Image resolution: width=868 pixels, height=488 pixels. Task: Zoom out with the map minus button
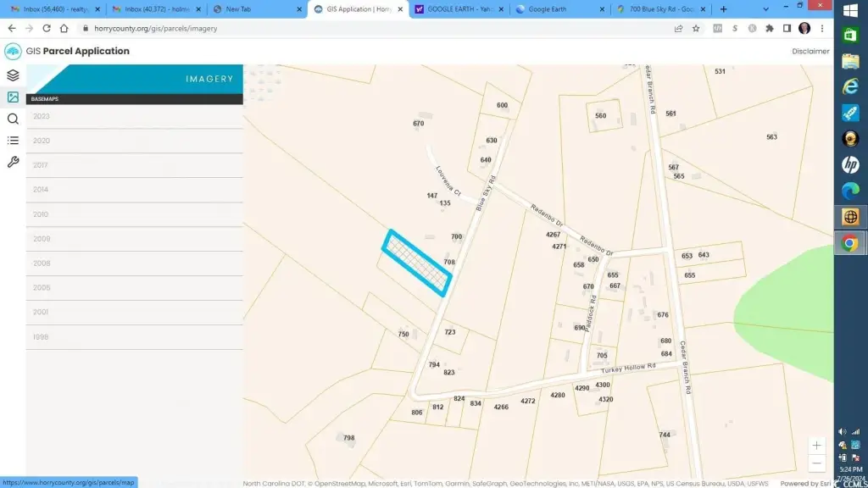coord(815,463)
